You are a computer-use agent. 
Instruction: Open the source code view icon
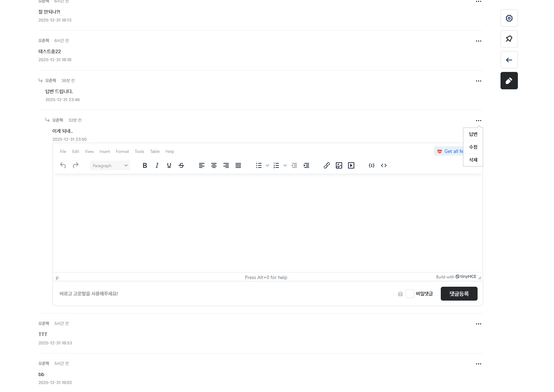click(384, 165)
